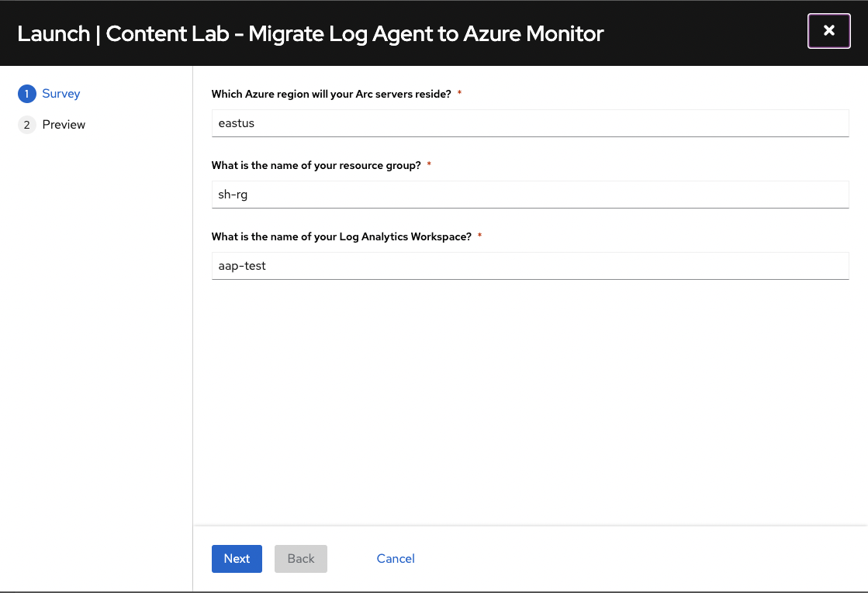Focus the Log Analytics Workspace field aap-test

[530, 266]
